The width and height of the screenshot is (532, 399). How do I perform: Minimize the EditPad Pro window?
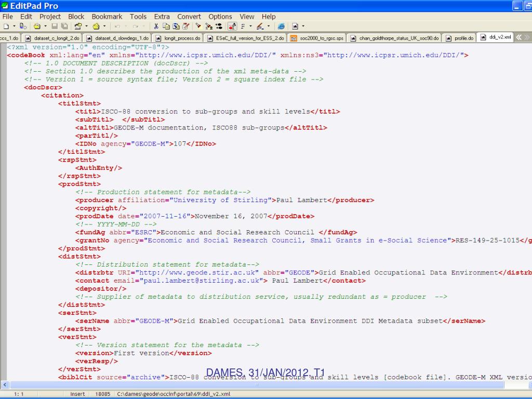(517, 6)
